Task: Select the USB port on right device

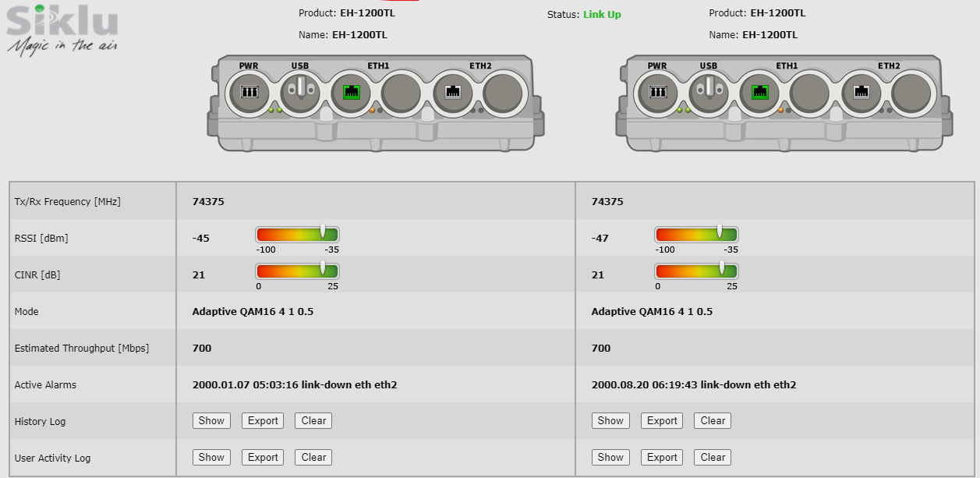Action: point(709,92)
